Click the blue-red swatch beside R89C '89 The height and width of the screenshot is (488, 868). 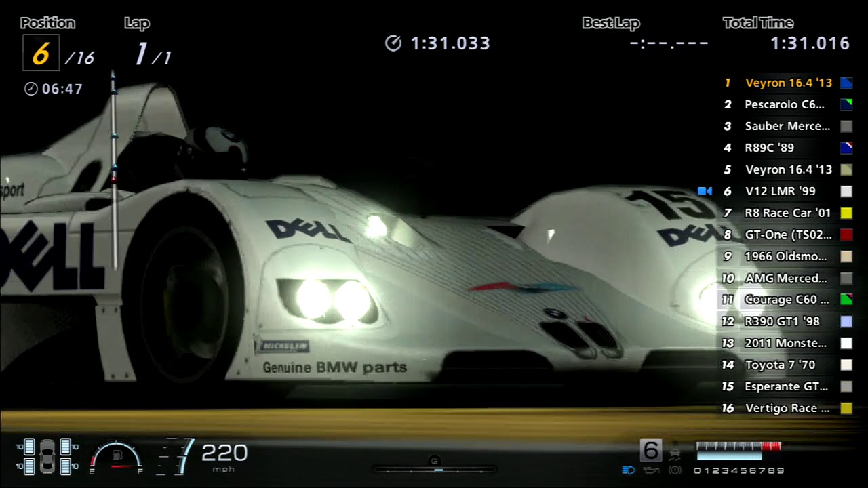coord(846,148)
